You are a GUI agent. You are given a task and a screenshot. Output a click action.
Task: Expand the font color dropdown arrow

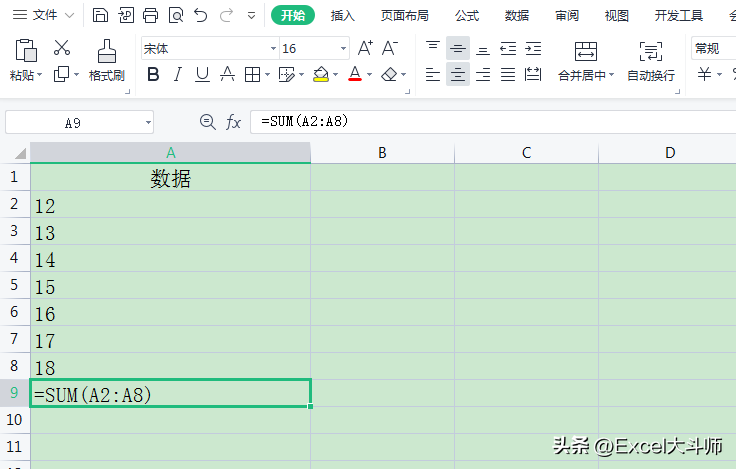369,74
